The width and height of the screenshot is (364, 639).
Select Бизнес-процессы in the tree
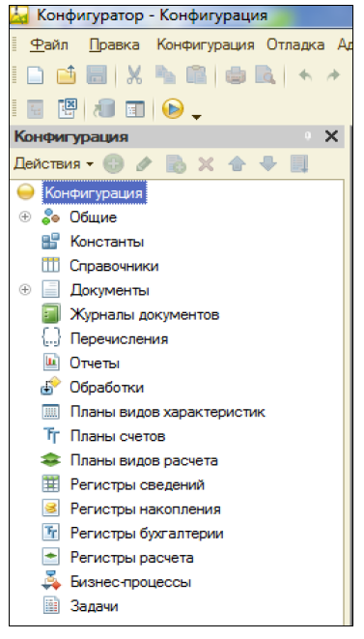click(130, 582)
